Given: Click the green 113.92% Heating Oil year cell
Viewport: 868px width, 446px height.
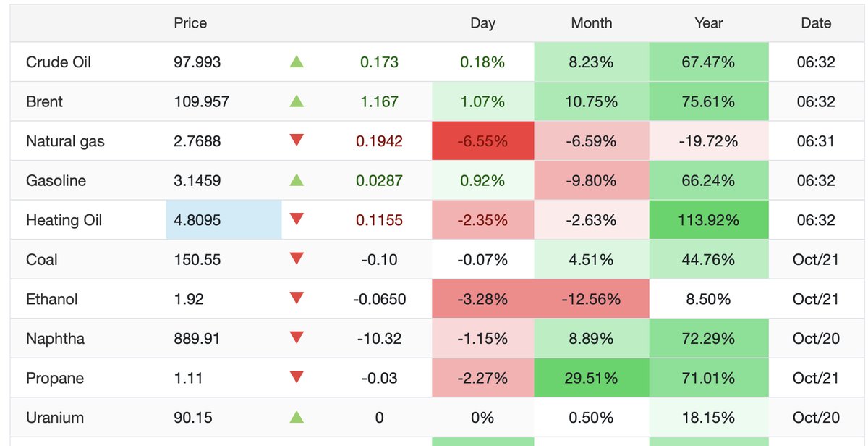Looking at the screenshot, I should (709, 220).
